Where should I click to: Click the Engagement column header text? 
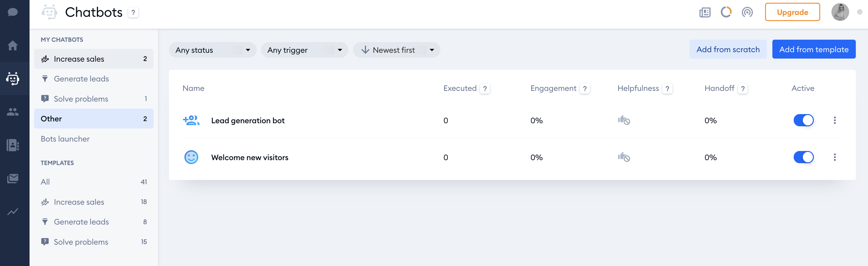pos(553,88)
